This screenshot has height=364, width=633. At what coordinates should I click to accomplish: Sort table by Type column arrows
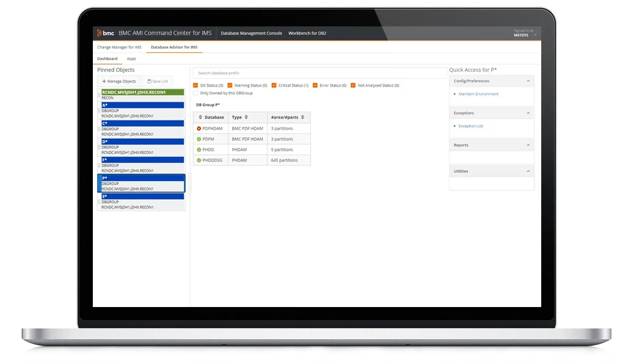(x=246, y=117)
